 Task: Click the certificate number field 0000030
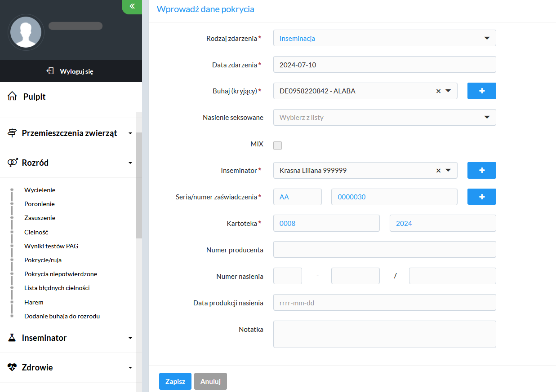click(394, 197)
